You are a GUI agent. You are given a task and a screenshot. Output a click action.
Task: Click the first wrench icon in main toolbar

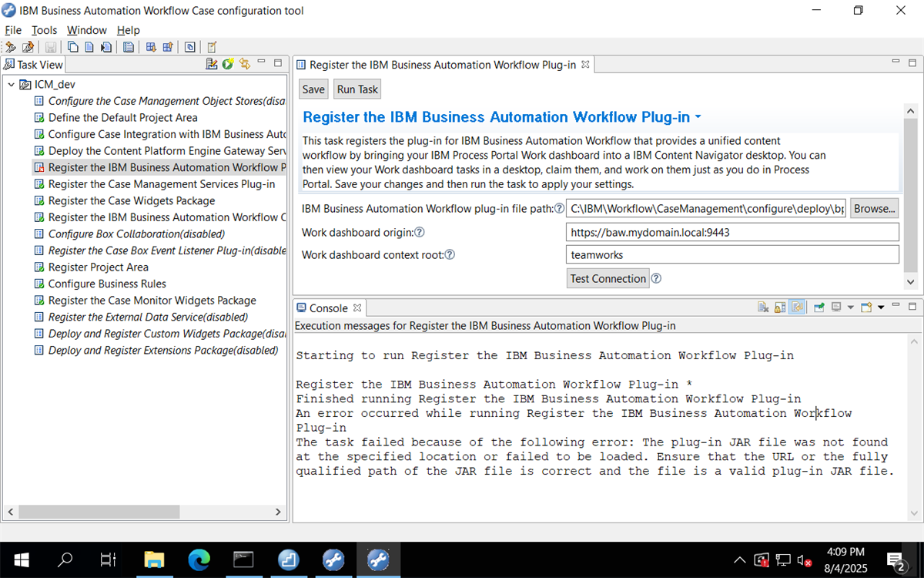point(11,47)
